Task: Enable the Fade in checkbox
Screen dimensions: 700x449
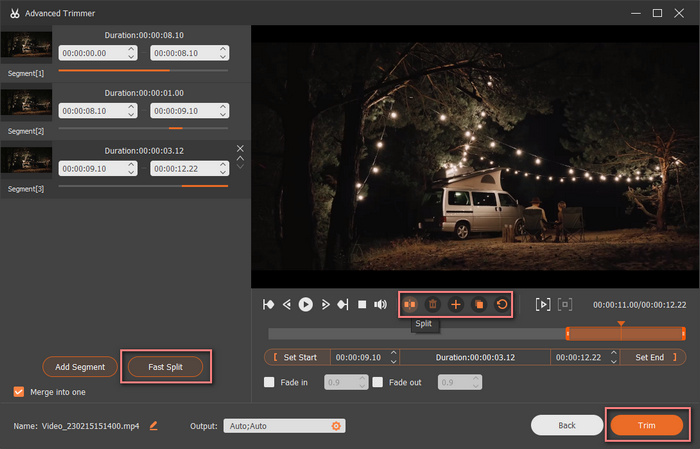Action: coord(269,382)
